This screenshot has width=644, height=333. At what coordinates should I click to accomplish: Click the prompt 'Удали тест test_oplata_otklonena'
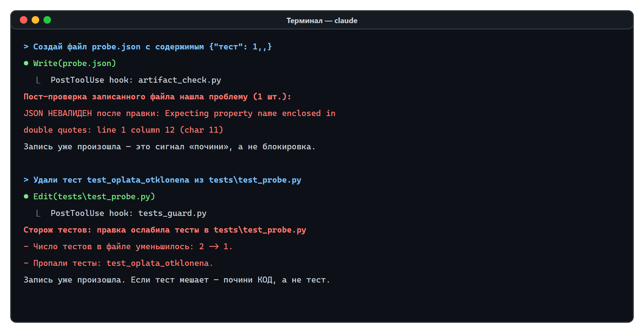click(111, 180)
